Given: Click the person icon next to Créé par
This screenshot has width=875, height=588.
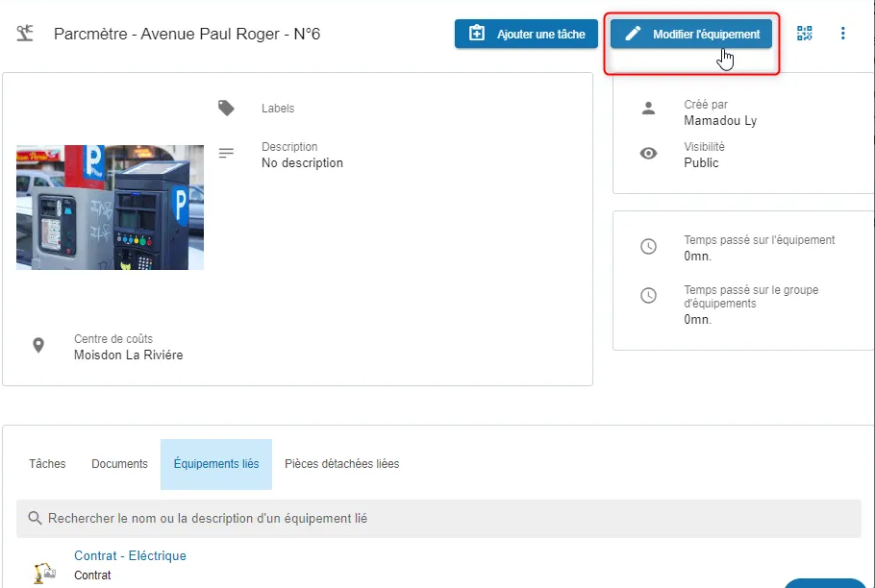Looking at the screenshot, I should point(648,109).
